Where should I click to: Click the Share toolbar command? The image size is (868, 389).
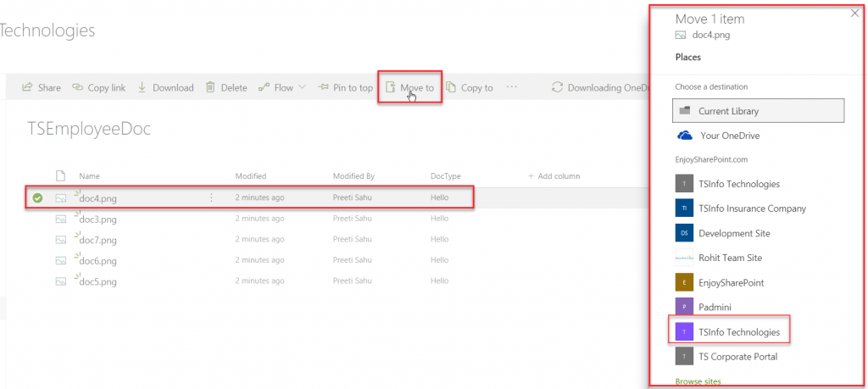[x=42, y=87]
